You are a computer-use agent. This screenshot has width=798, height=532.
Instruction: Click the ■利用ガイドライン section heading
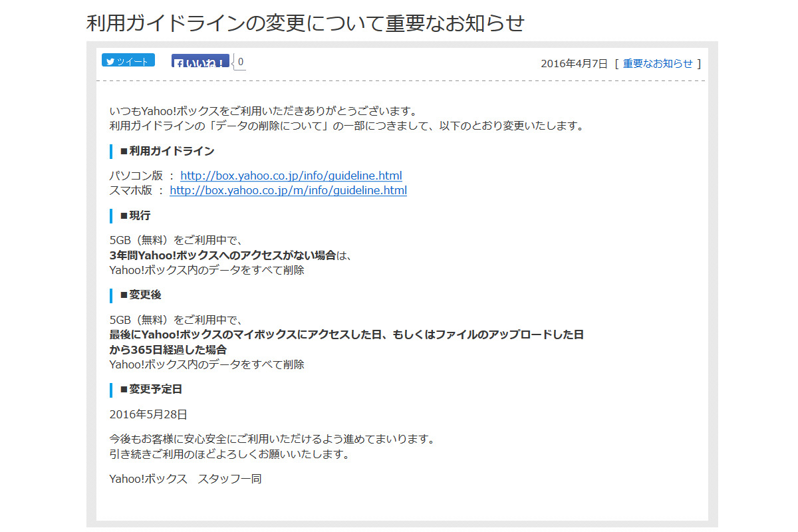coord(167,151)
